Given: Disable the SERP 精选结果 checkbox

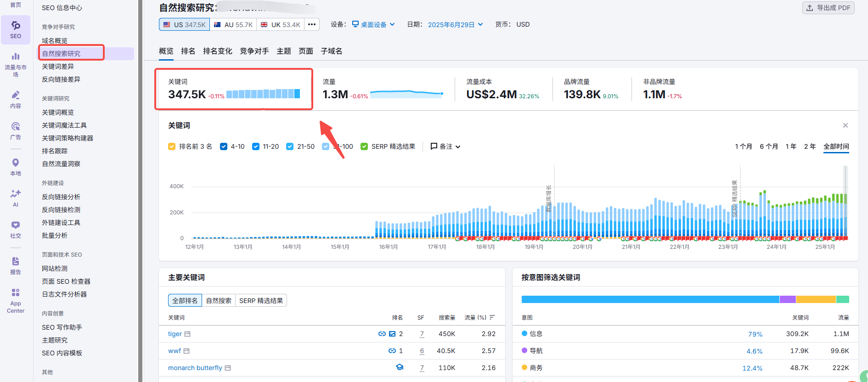Looking at the screenshot, I should click(364, 146).
